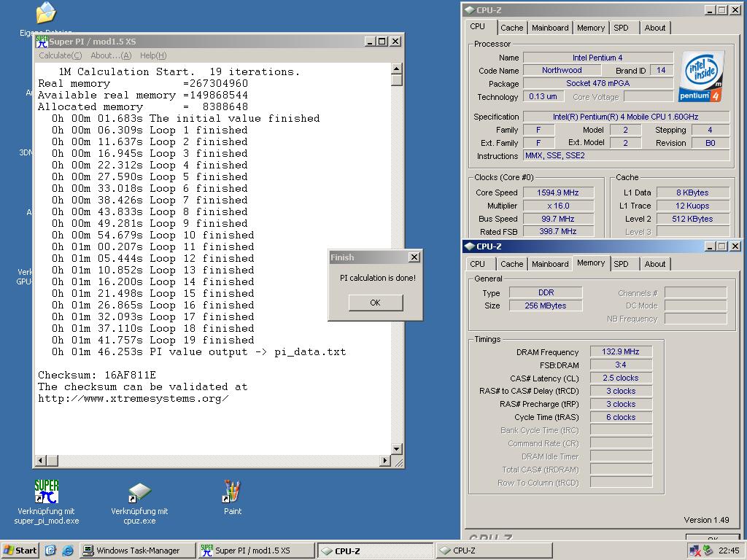Close the Finish dialog
This screenshot has height=560, width=747.
tap(414, 257)
